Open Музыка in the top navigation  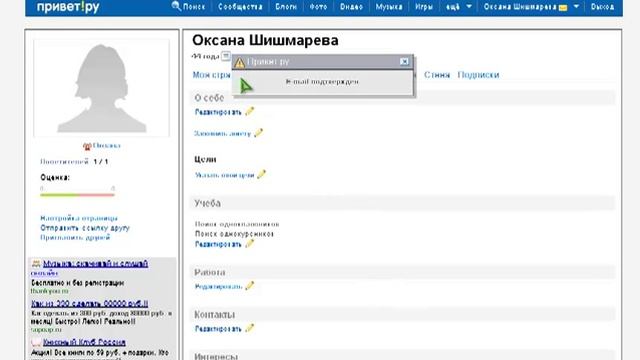389,7
